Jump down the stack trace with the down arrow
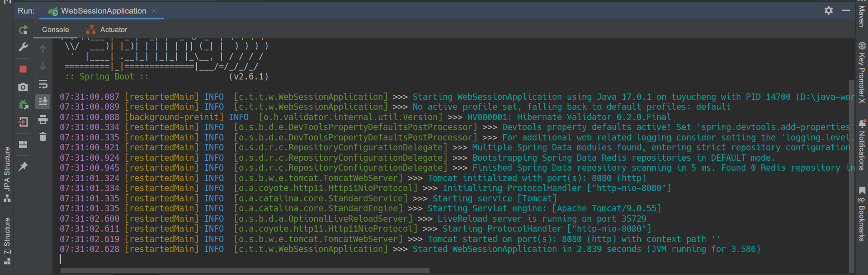Screen dimensions: 868x275 [x=43, y=66]
